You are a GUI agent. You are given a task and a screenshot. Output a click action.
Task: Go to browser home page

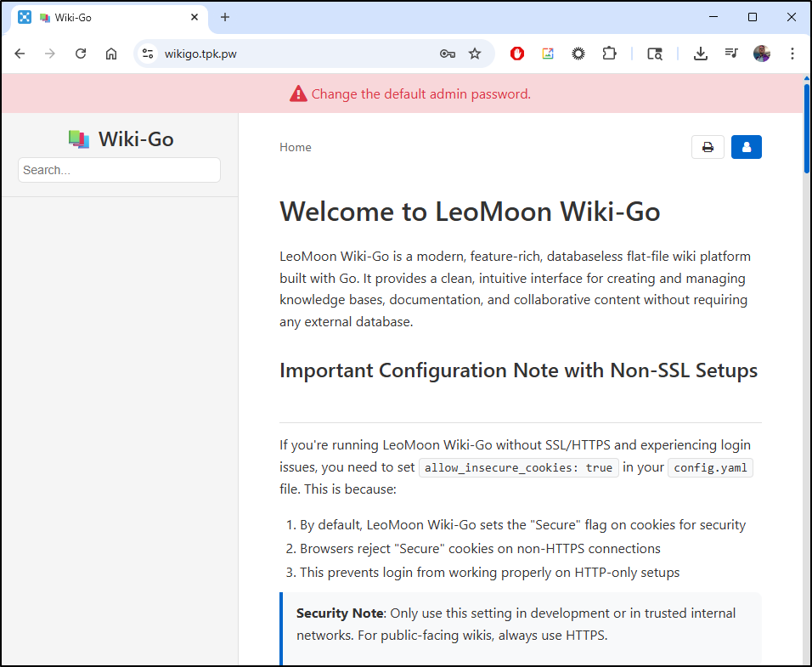pyautogui.click(x=110, y=54)
